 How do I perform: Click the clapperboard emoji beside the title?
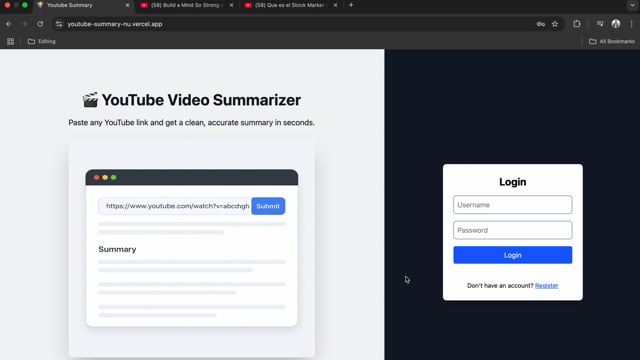point(90,100)
